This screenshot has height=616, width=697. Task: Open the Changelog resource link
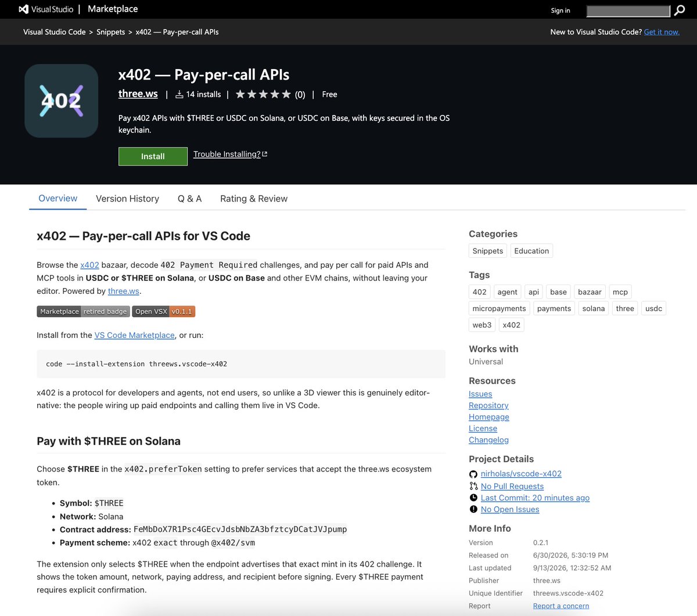coord(488,440)
